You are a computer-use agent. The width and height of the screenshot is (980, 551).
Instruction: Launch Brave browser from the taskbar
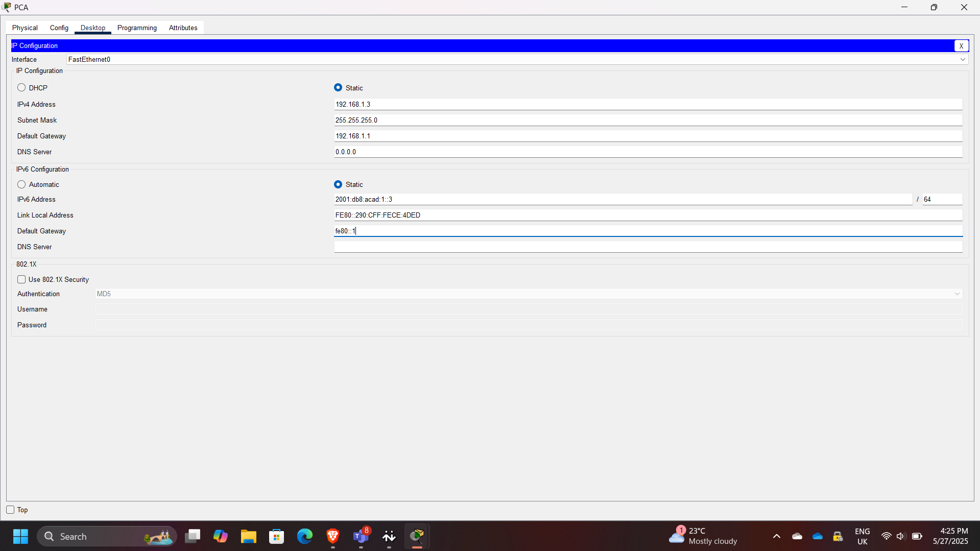click(333, 536)
